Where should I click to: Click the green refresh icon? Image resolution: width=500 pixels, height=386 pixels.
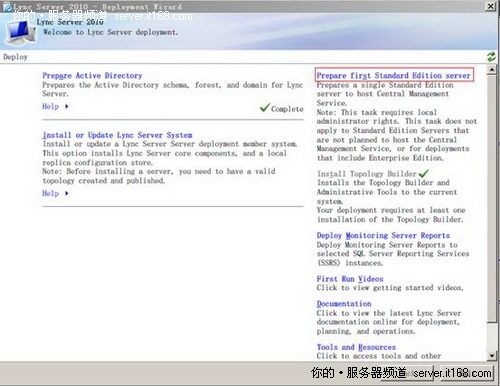491,57
